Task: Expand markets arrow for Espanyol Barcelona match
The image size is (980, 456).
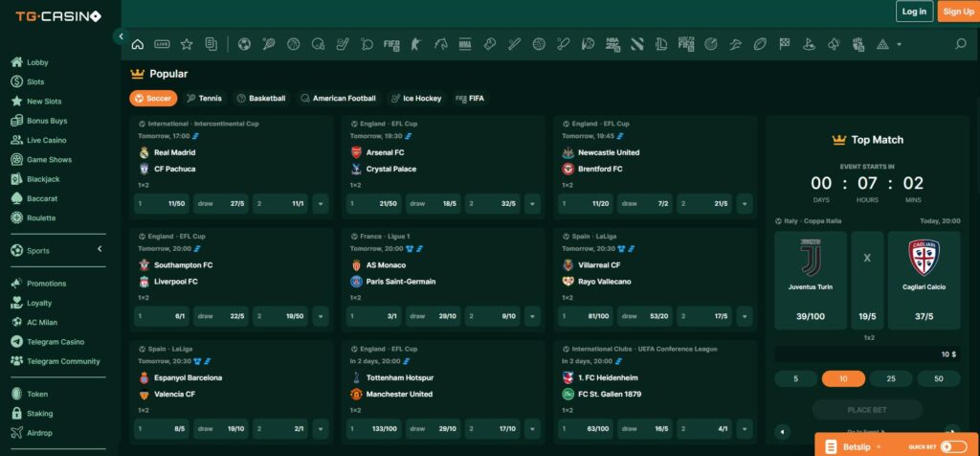Action: [x=321, y=429]
